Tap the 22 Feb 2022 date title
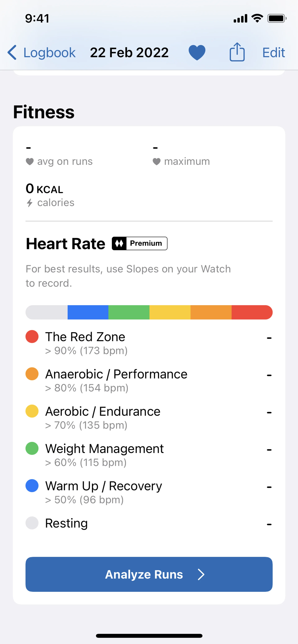298x644 pixels. 129,53
